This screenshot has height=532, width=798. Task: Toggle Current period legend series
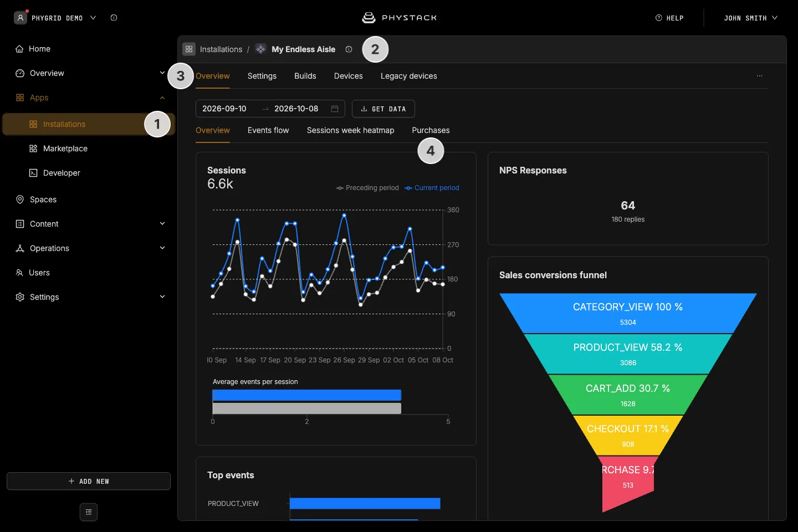432,188
